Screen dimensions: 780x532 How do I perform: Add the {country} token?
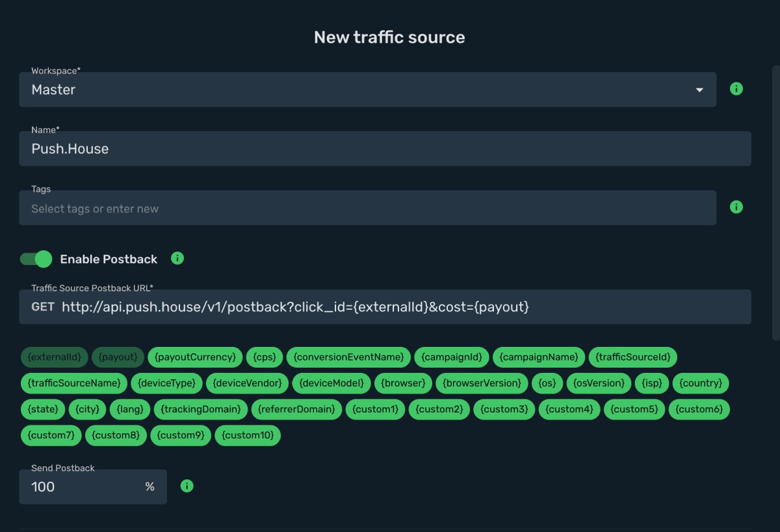pos(701,383)
